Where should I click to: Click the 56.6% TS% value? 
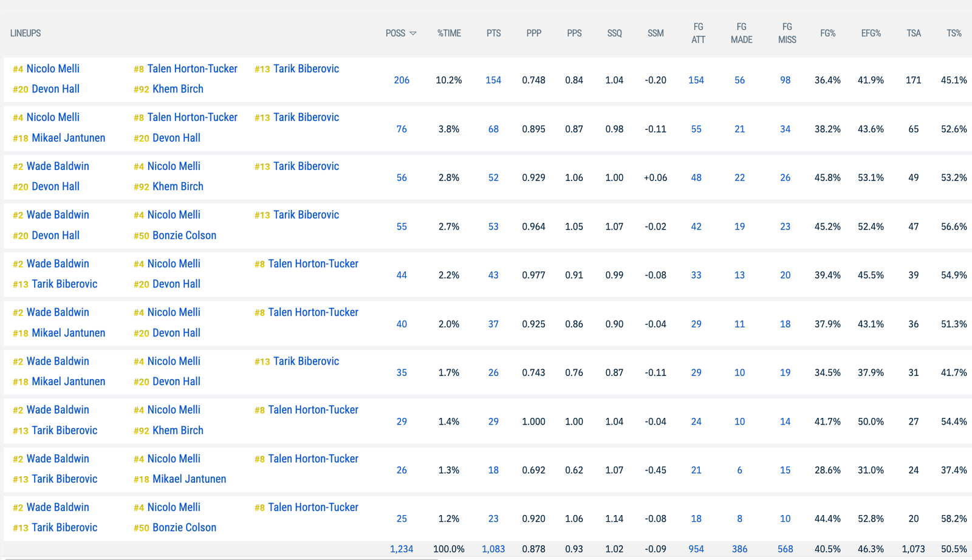point(954,227)
